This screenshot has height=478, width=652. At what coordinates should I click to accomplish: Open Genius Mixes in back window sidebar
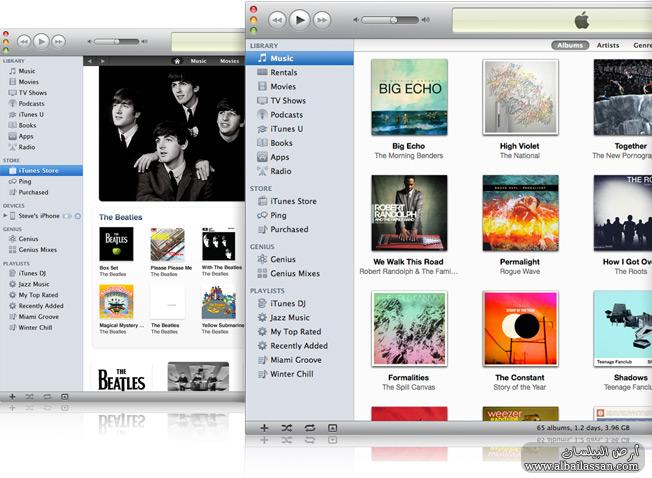[x=41, y=250]
